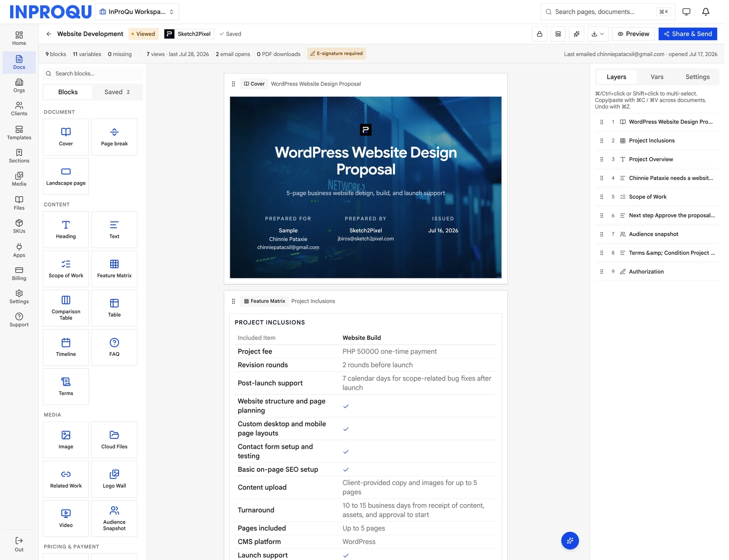Click the AI sparkle icon in toolbar
Screen dimensions: 729x560
point(577,34)
